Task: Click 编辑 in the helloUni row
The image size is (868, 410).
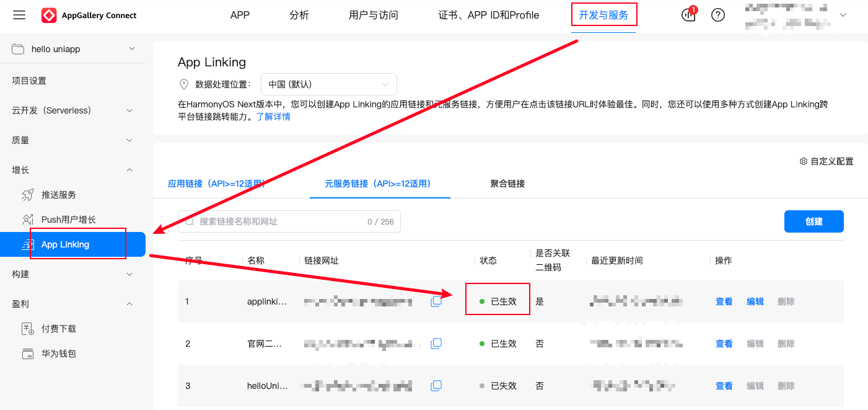Action: pyautogui.click(x=755, y=386)
